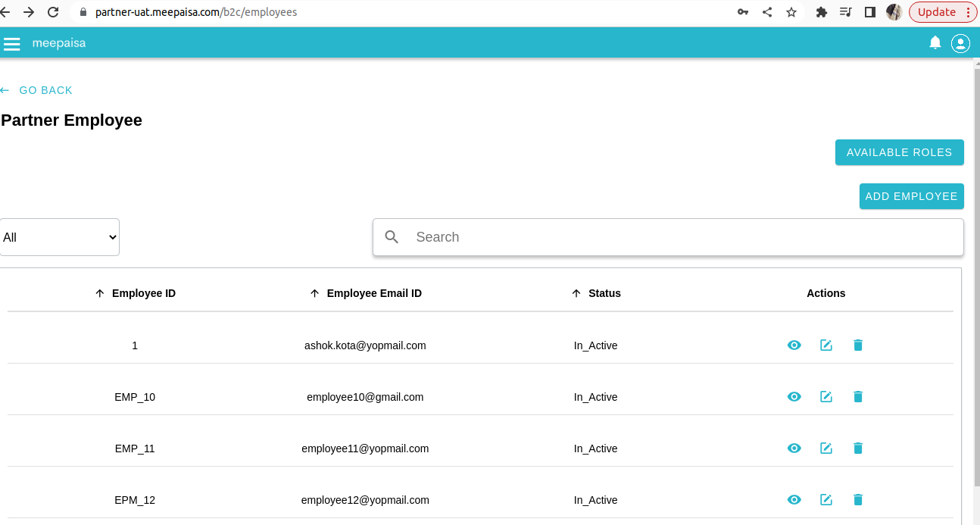
Task: Go back in browser history
Action: click(x=5, y=12)
